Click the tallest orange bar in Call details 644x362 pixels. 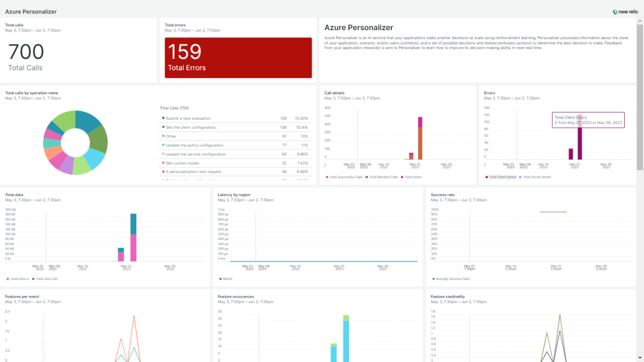tap(420, 144)
